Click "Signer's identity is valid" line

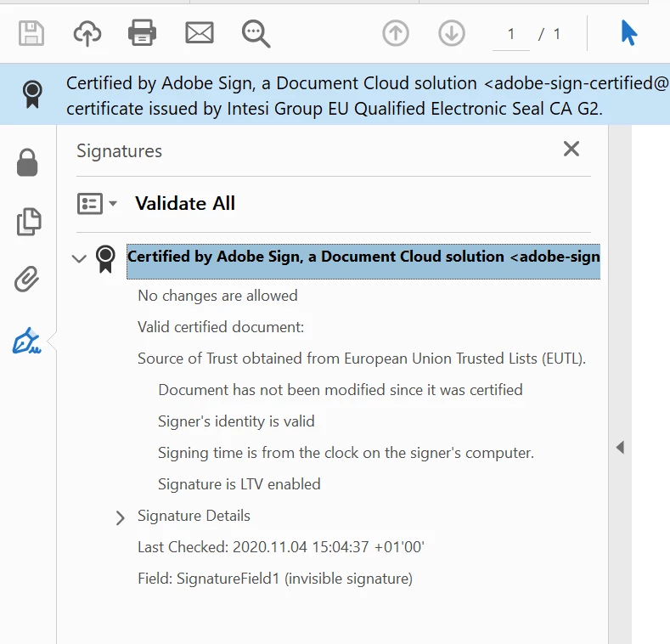click(236, 421)
